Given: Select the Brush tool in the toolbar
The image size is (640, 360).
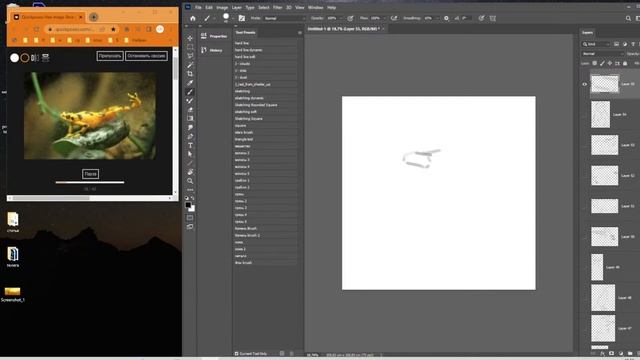Looking at the screenshot, I should (190, 92).
